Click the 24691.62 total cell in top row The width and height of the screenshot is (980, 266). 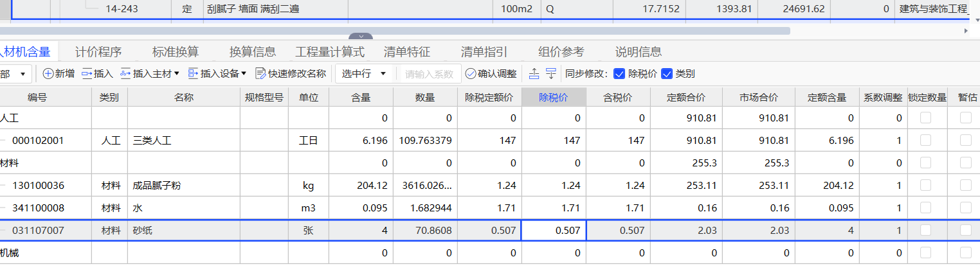click(x=794, y=9)
